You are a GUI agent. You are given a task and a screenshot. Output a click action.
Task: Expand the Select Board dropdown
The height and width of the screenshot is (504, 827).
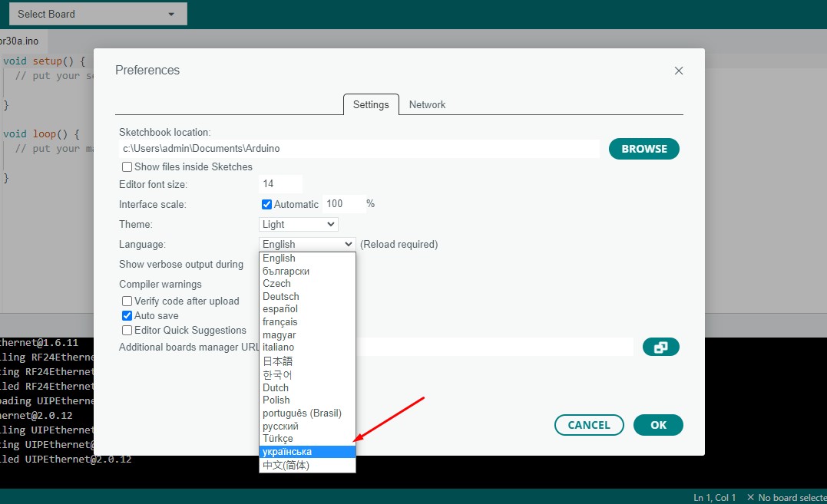pos(98,15)
